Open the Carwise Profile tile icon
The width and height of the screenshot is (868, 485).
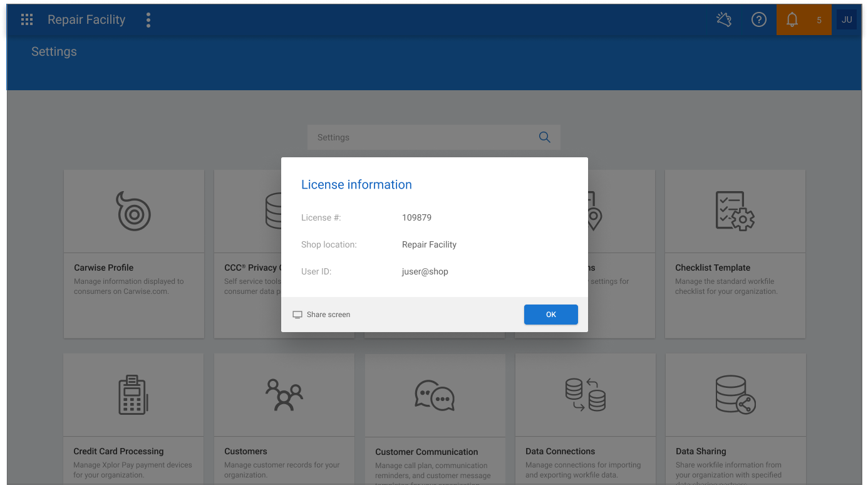133,211
